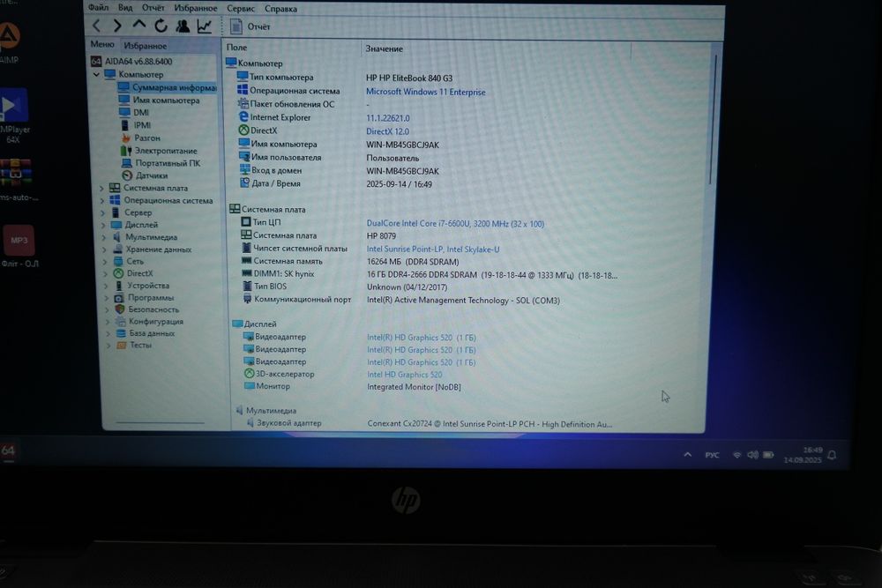Open the Справка menu
The image size is (882, 588).
click(280, 9)
